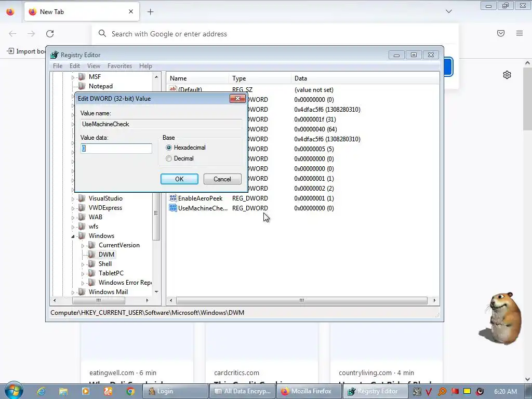Viewport: 532px width, 399px height.
Task: Focus the Value data input field
Action: 116,148
